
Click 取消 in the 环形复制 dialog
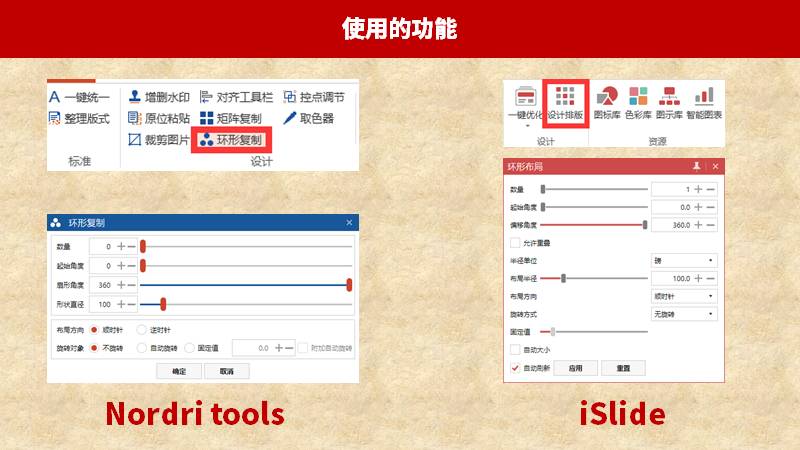[227, 371]
